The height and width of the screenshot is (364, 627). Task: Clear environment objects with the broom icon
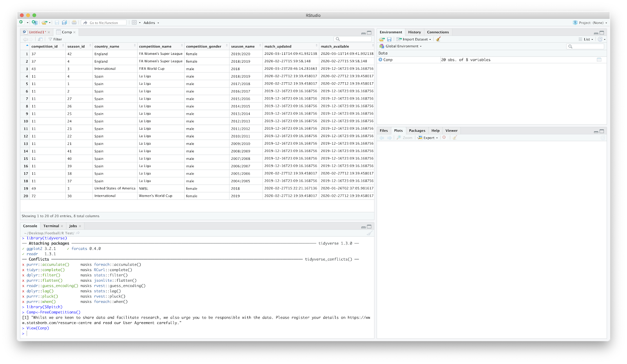coord(438,39)
